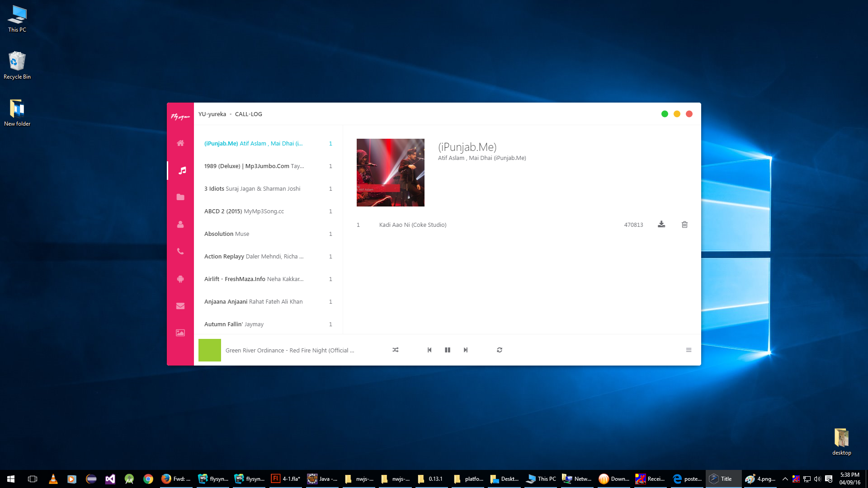Screen dimensions: 868x488
Task: Open the Pictures gallery sidebar icon
Action: tap(180, 333)
